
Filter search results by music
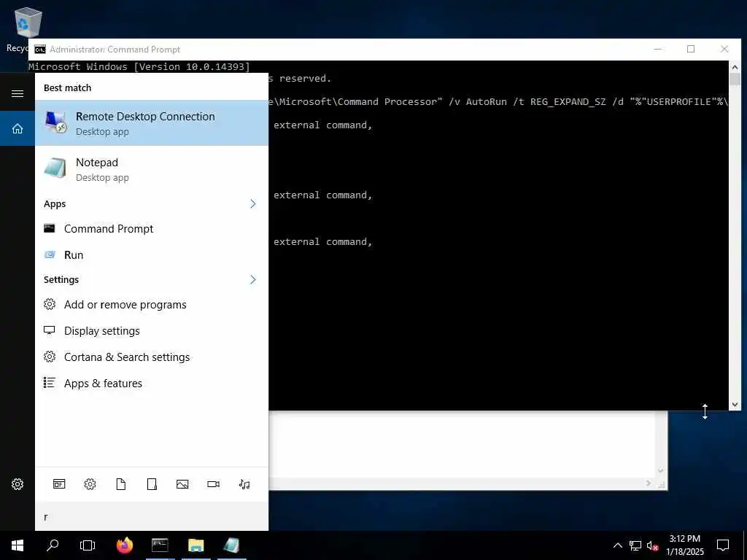click(244, 484)
